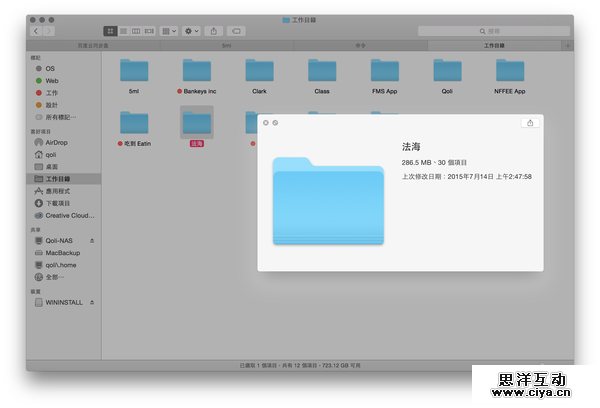Switch to Cover Flow view mode
Screen dimensions: 600x408
[149, 31]
